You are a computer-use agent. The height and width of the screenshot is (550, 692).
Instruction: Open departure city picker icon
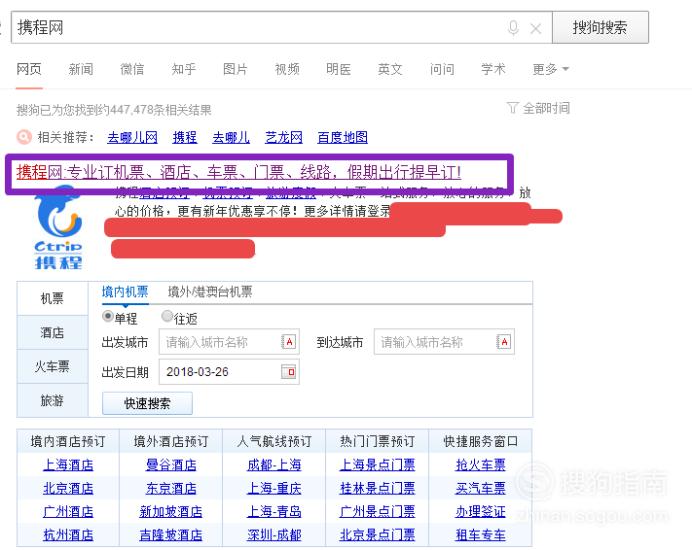coord(289,342)
